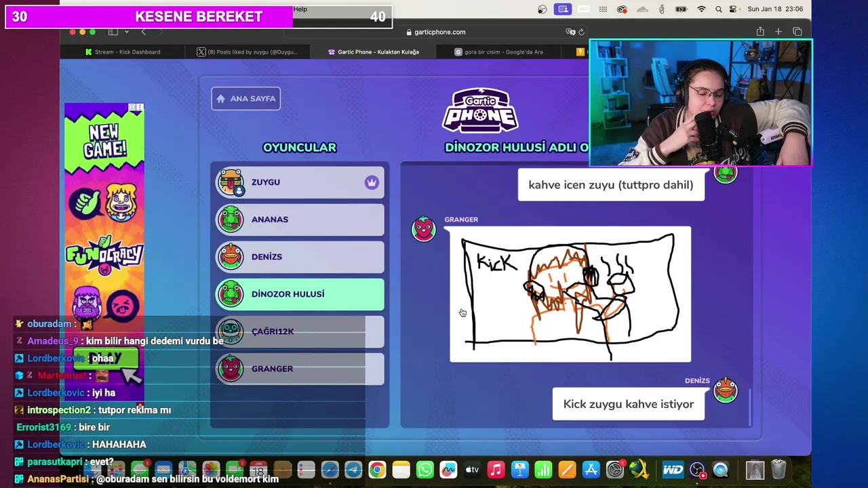Screen dimensions: 868x488
Task: Open System Settings from the Dock
Action: (615, 470)
